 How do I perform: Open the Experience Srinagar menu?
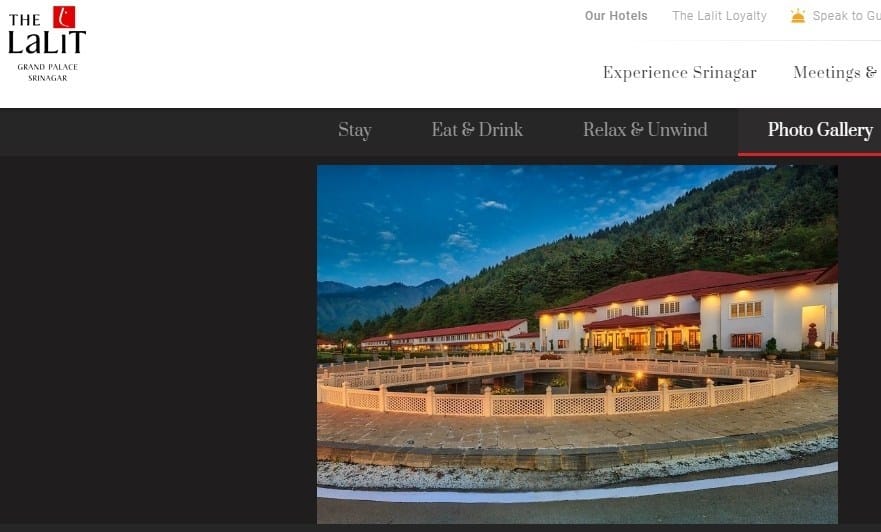679,72
